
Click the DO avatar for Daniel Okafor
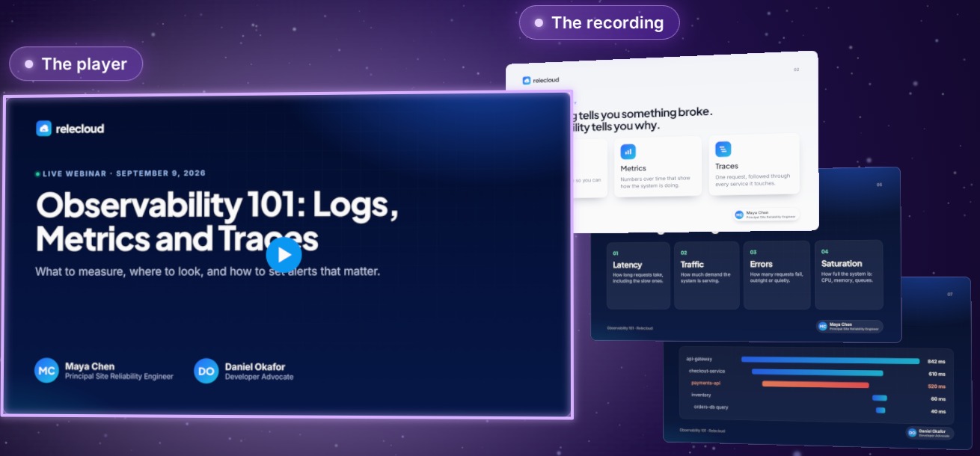click(206, 371)
